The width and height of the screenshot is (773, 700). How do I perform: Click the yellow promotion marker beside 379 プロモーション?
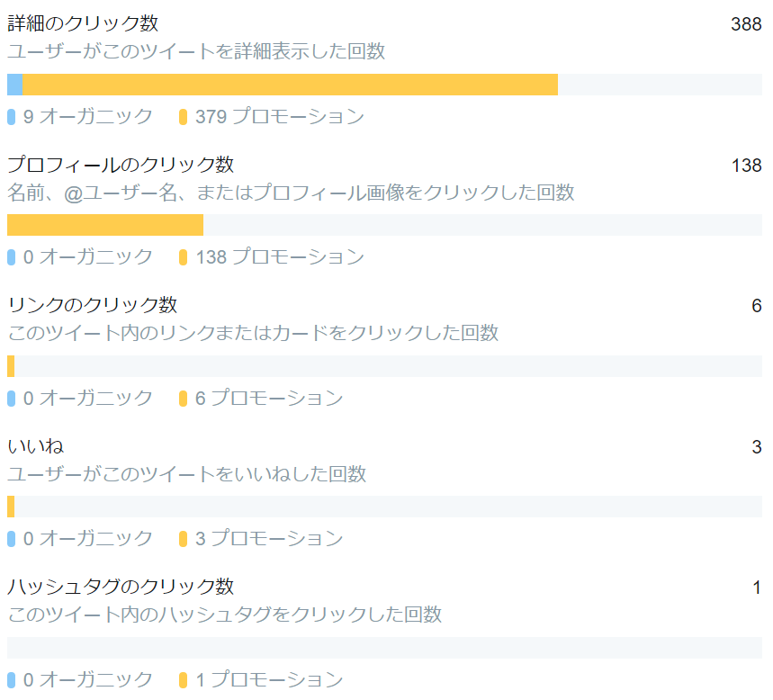(x=183, y=117)
